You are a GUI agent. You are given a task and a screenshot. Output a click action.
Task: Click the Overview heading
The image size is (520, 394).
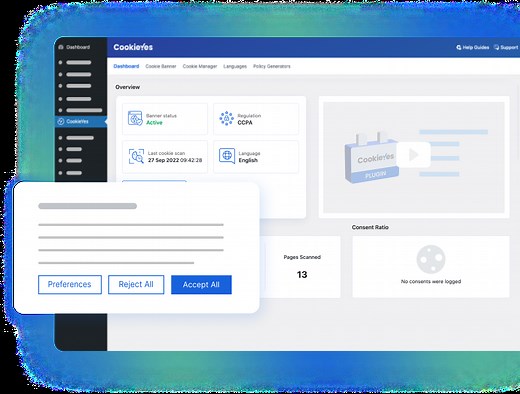(127, 87)
